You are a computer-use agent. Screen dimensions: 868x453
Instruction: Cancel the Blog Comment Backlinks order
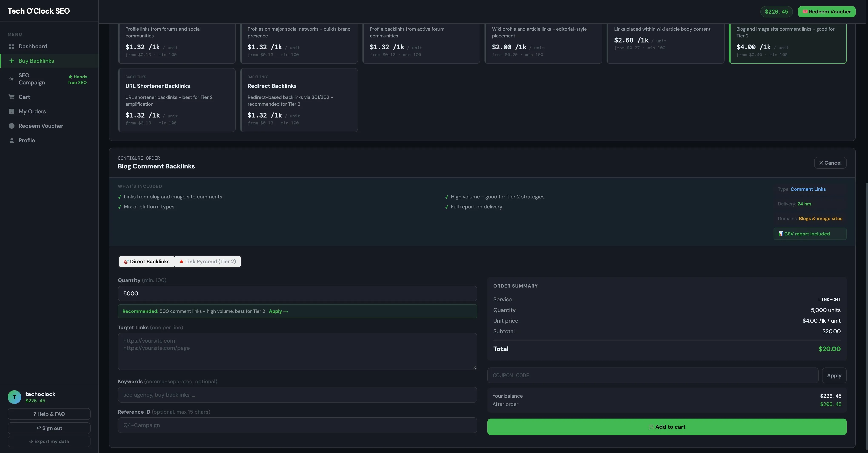830,163
